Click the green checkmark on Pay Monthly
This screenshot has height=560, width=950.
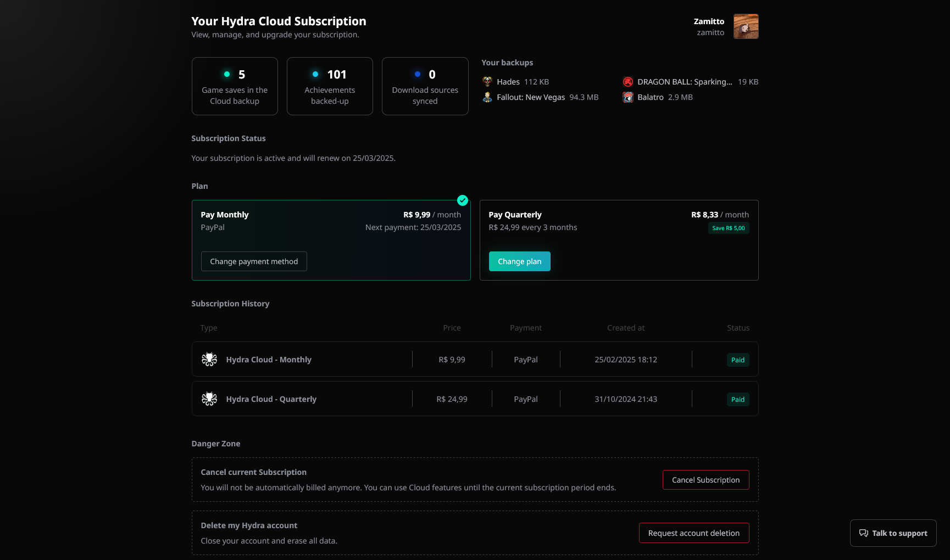[x=463, y=200]
